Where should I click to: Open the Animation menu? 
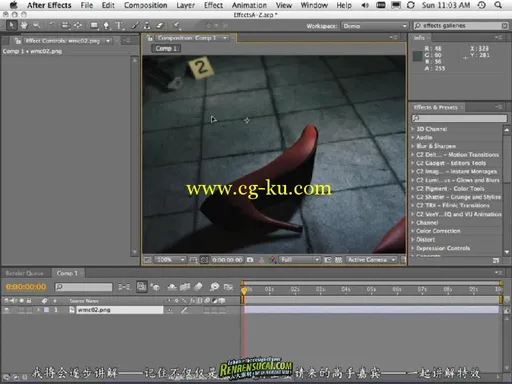[x=249, y=5]
